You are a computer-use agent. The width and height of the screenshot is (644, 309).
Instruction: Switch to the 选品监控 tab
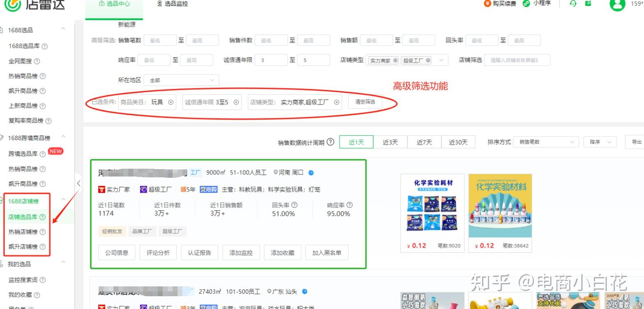[173, 4]
